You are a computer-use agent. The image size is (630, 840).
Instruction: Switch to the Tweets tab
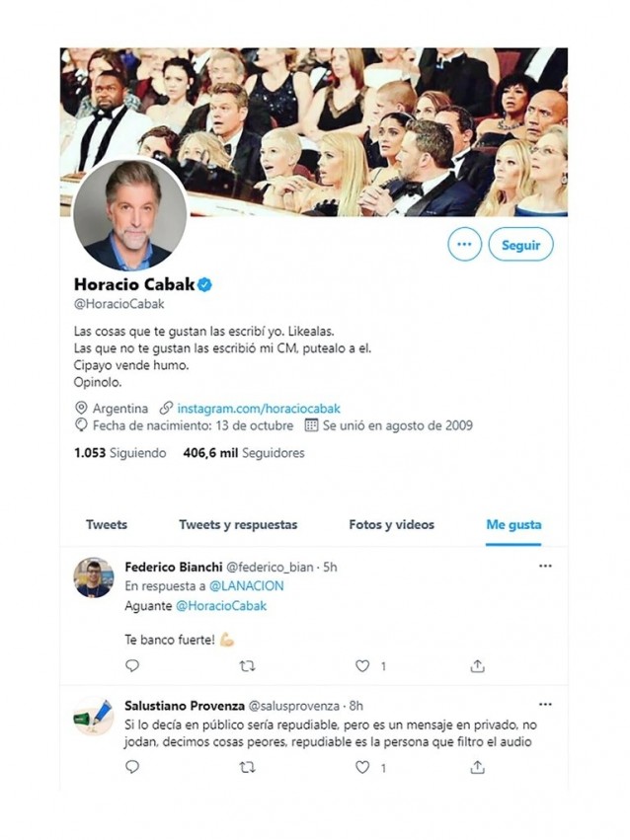pyautogui.click(x=107, y=524)
